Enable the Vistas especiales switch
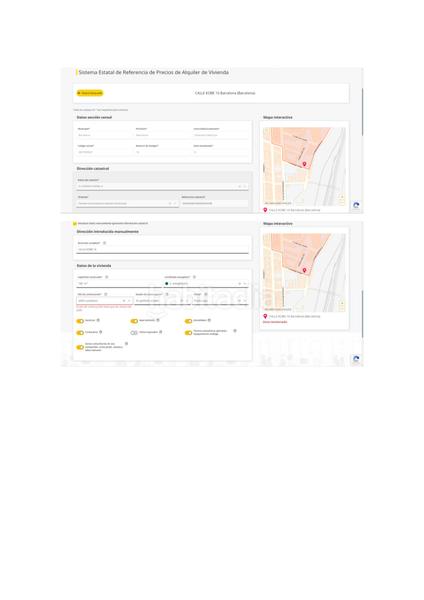 [134, 333]
